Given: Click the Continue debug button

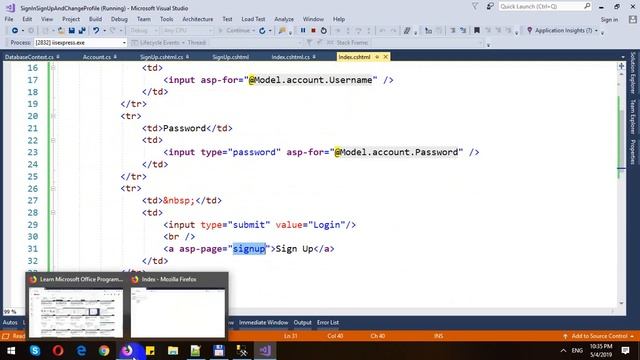Looking at the screenshot, I should tap(237, 31).
